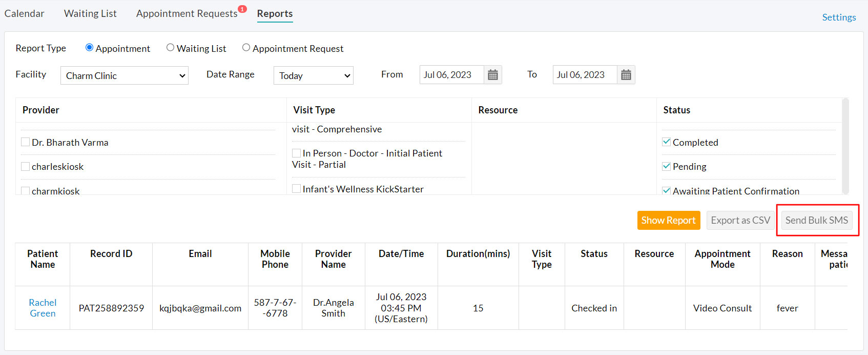Click Export as CSV

(740, 220)
